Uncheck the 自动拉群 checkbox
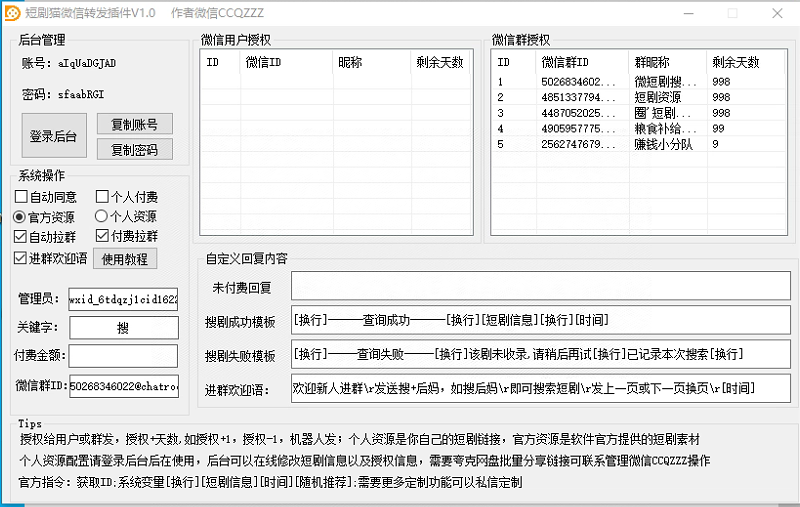800x507 pixels. (x=21, y=237)
